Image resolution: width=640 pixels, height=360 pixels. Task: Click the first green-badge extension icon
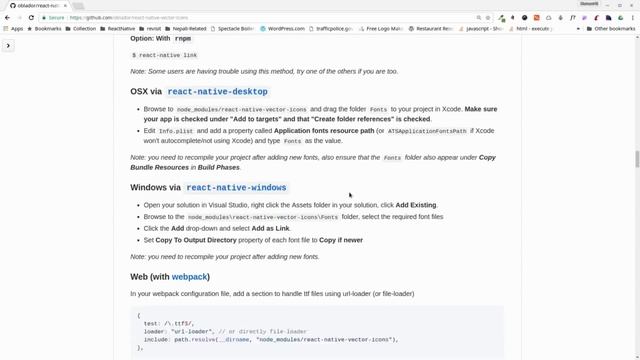(x=501, y=18)
